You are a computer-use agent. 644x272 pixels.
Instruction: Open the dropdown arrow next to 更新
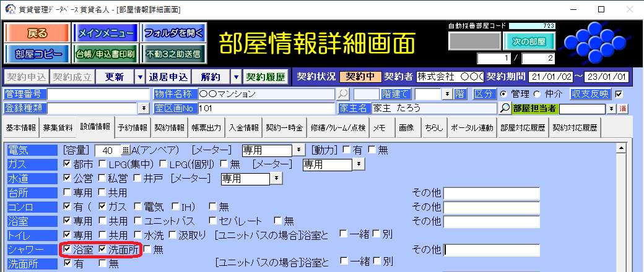[140, 77]
